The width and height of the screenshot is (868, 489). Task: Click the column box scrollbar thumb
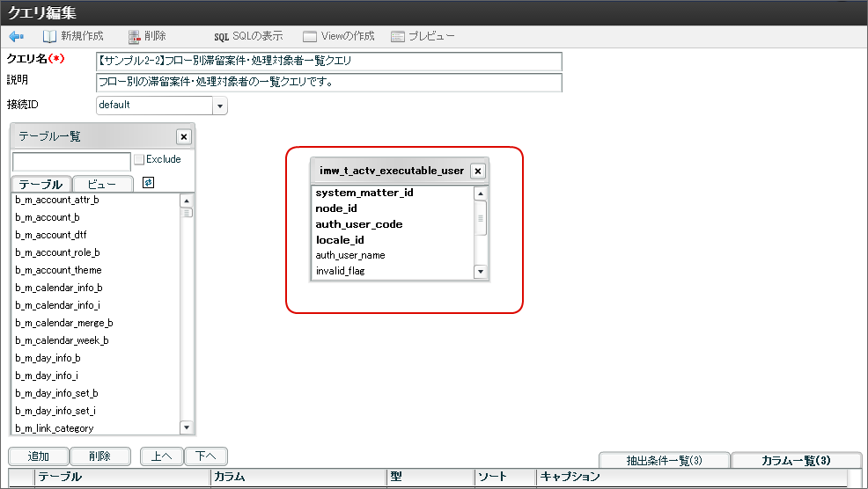coord(481,218)
